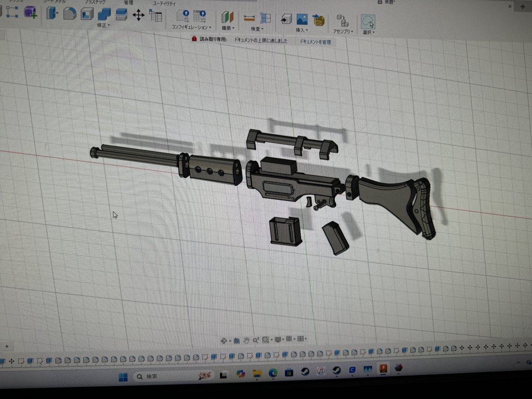Select the Fillet tool icon

point(70,14)
